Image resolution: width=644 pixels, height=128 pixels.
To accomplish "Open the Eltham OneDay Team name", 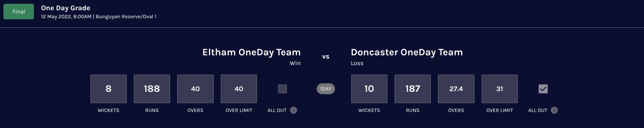I will click(251, 52).
